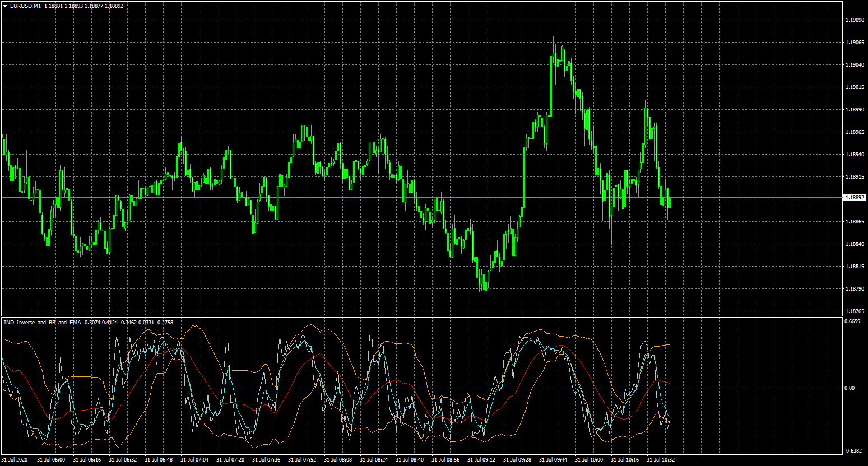Image resolution: width=868 pixels, height=466 pixels.
Task: Click the small triangle before EURUSD,M1
Action: click(x=5, y=6)
